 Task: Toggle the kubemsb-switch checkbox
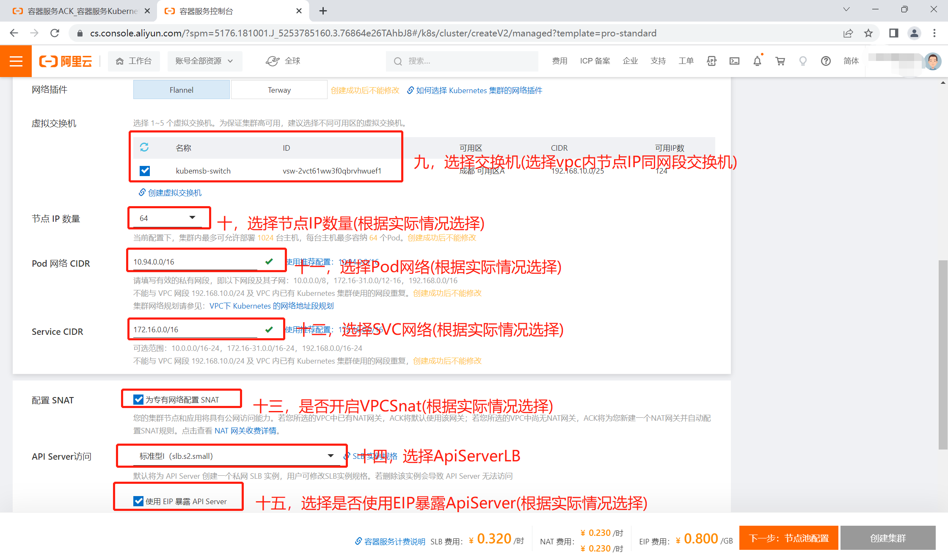pos(145,171)
